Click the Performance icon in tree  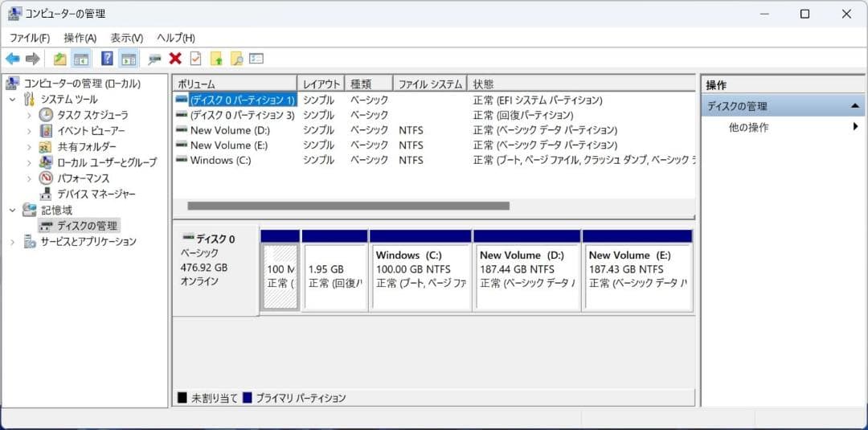tap(46, 178)
